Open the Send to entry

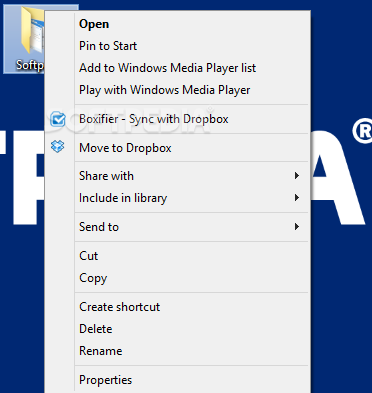177,227
